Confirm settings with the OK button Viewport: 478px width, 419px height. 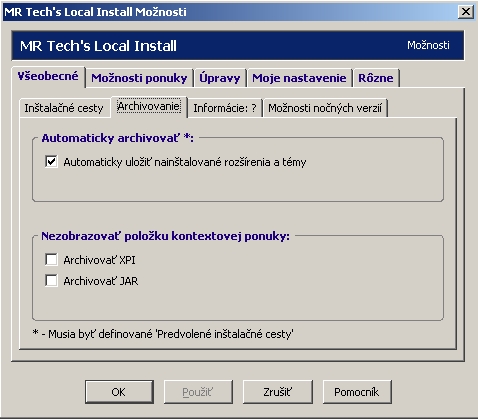(x=119, y=392)
